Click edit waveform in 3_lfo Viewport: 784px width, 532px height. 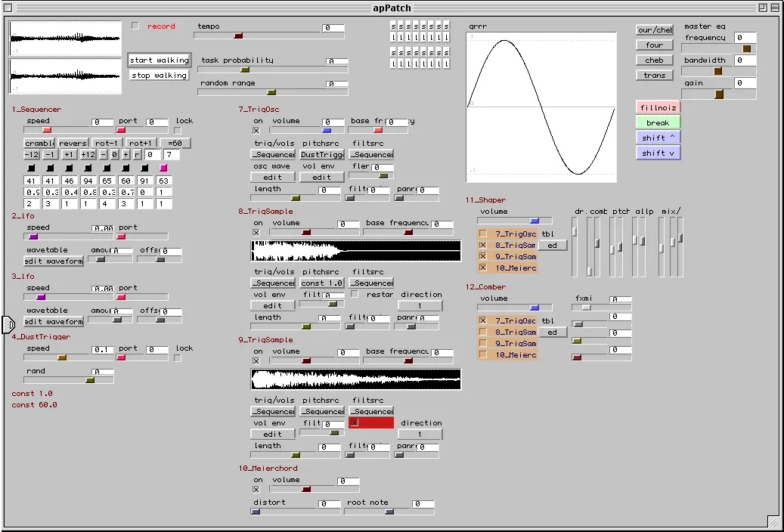pos(54,321)
